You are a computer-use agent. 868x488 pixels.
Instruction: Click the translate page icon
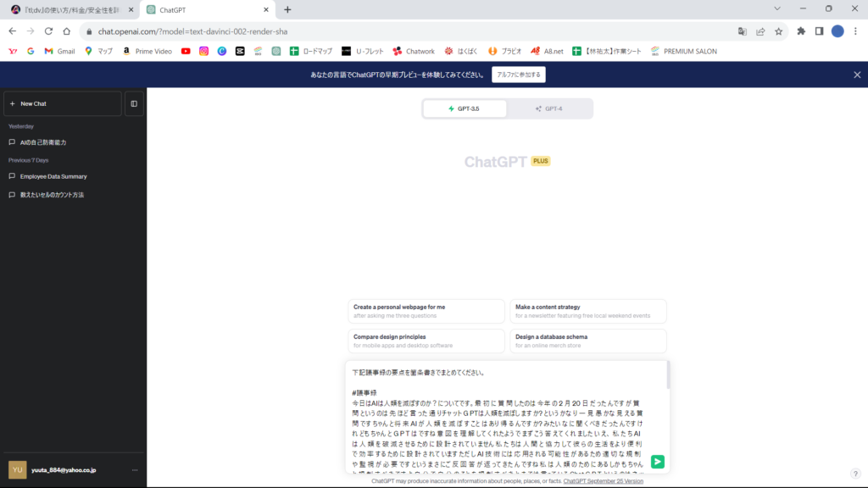743,31
